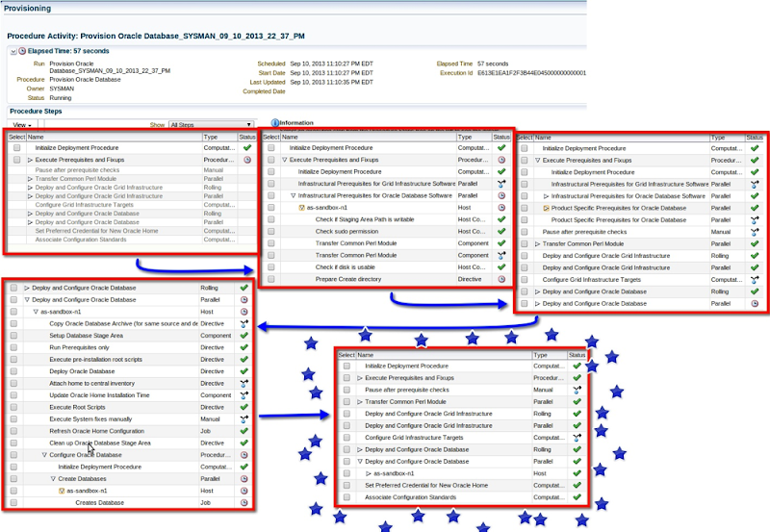The height and width of the screenshot is (532, 770).
Task: Tick the Refresh Oracle Home Configuration checkbox
Action: click(x=13, y=431)
